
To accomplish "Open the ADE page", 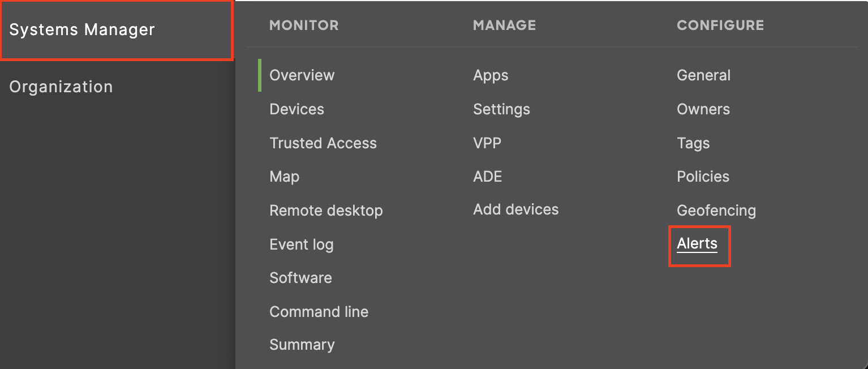I will pos(487,177).
